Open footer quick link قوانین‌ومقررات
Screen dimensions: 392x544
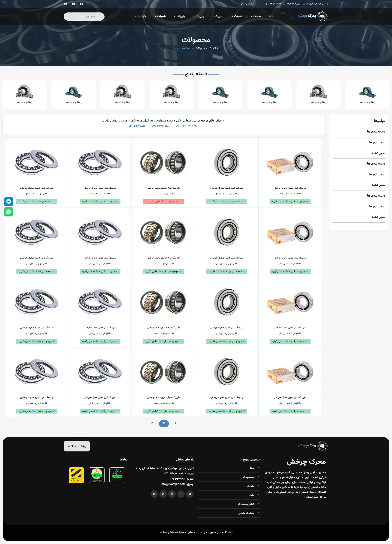click(x=246, y=504)
